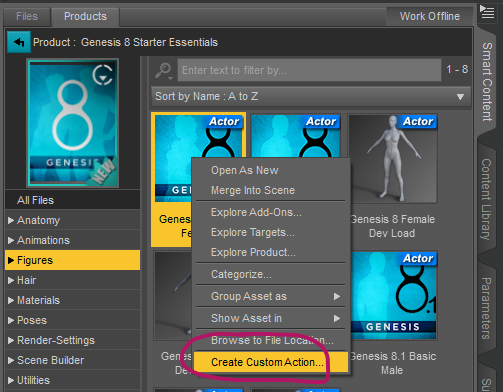The height and width of the screenshot is (392, 503).
Task: Open the Smart Content side tab
Action: pyautogui.click(x=487, y=82)
